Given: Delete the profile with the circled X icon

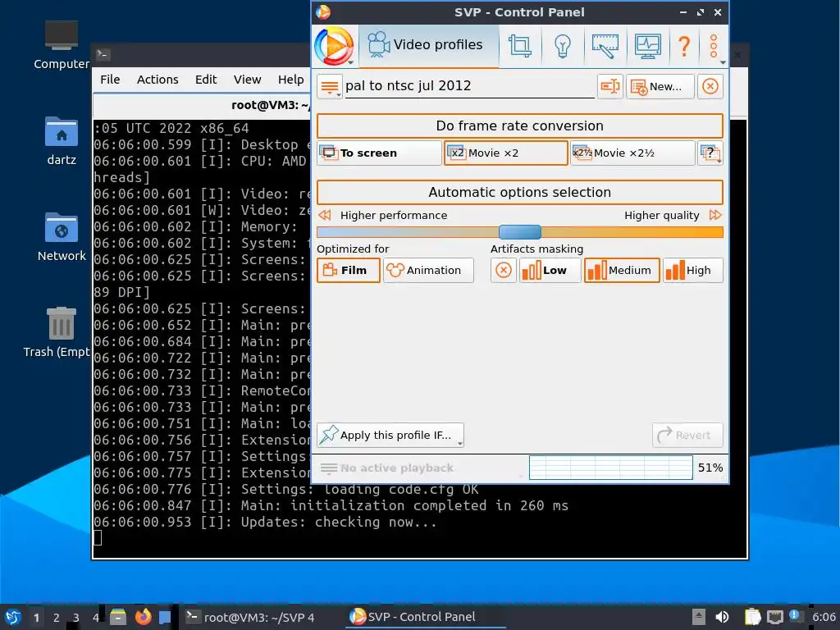Looking at the screenshot, I should tap(710, 86).
